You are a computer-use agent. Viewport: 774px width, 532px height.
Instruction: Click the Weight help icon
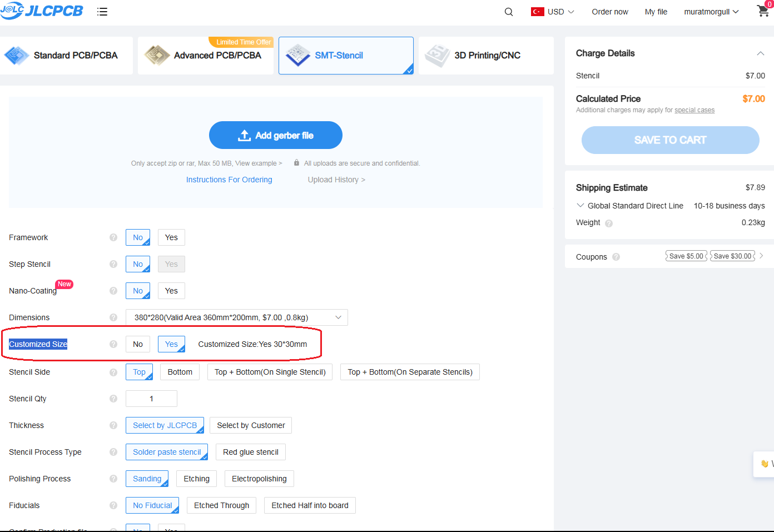(x=609, y=223)
